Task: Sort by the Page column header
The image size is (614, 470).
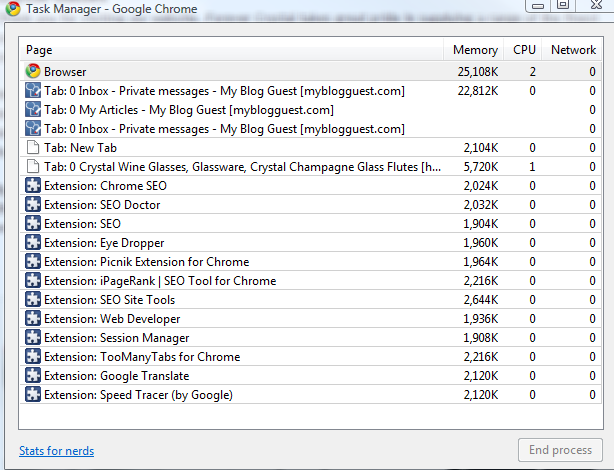Action: pos(232,50)
